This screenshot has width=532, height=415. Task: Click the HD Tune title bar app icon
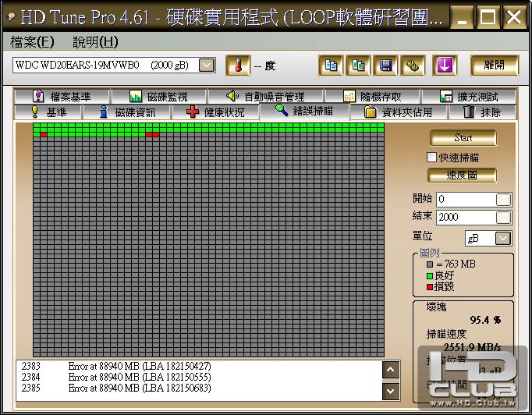pyautogui.click(x=11, y=16)
